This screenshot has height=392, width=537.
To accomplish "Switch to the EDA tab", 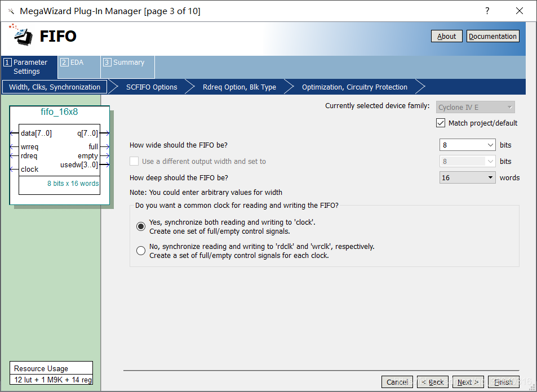I will click(79, 67).
